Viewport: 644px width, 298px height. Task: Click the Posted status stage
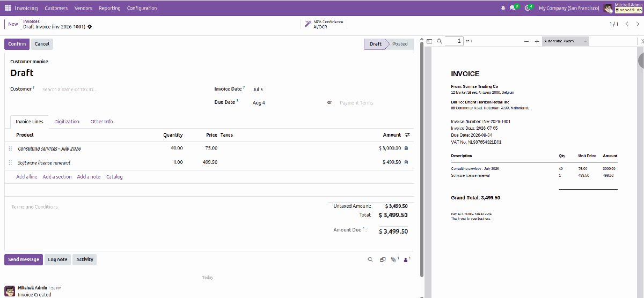[x=400, y=44]
